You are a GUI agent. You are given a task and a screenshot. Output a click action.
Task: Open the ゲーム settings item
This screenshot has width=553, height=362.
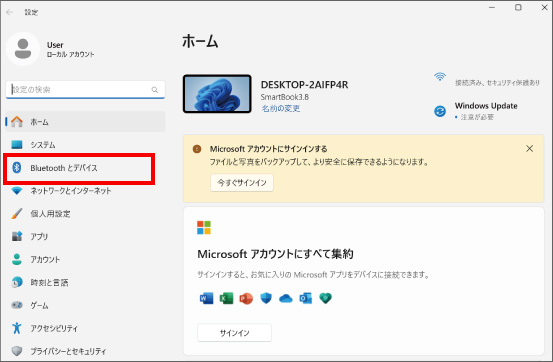coord(85,306)
